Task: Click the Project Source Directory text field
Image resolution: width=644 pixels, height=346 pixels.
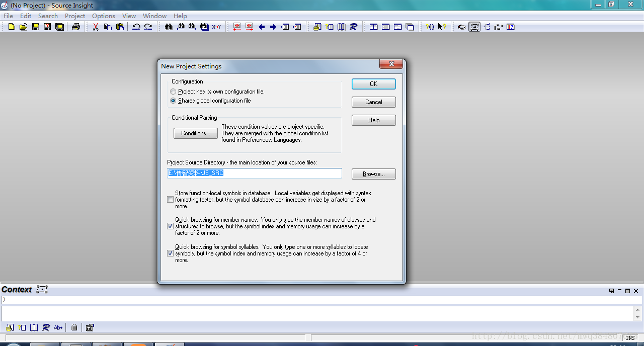Action: (255, 173)
